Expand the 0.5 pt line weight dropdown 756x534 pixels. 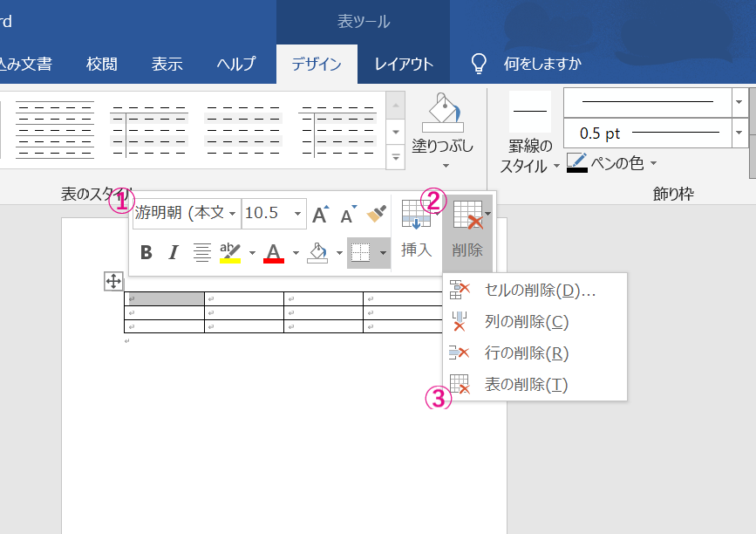pyautogui.click(x=740, y=133)
